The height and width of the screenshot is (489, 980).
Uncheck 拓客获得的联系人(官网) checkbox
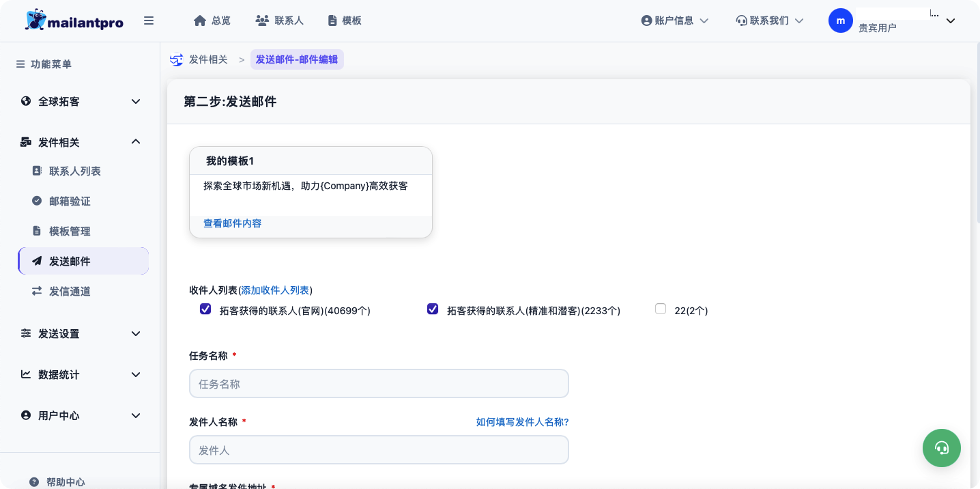(205, 309)
